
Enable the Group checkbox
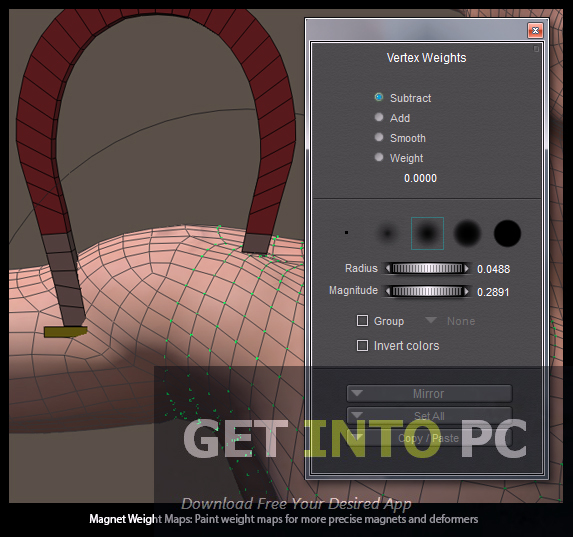[362, 321]
